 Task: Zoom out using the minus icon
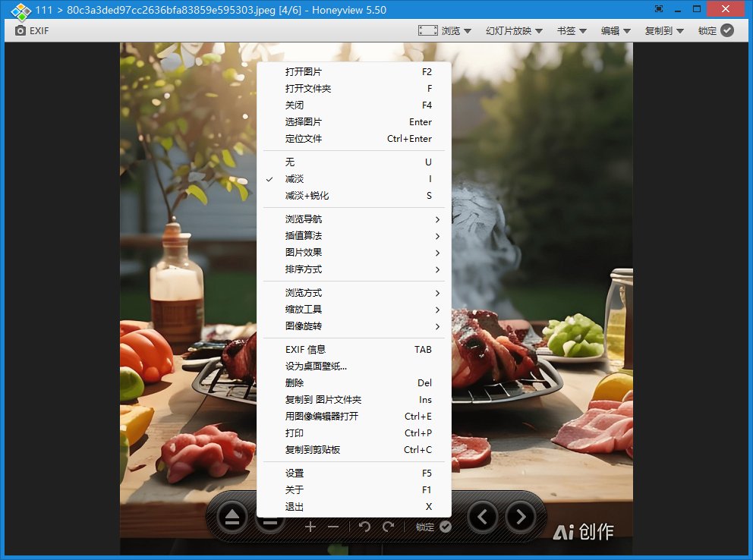pos(332,527)
